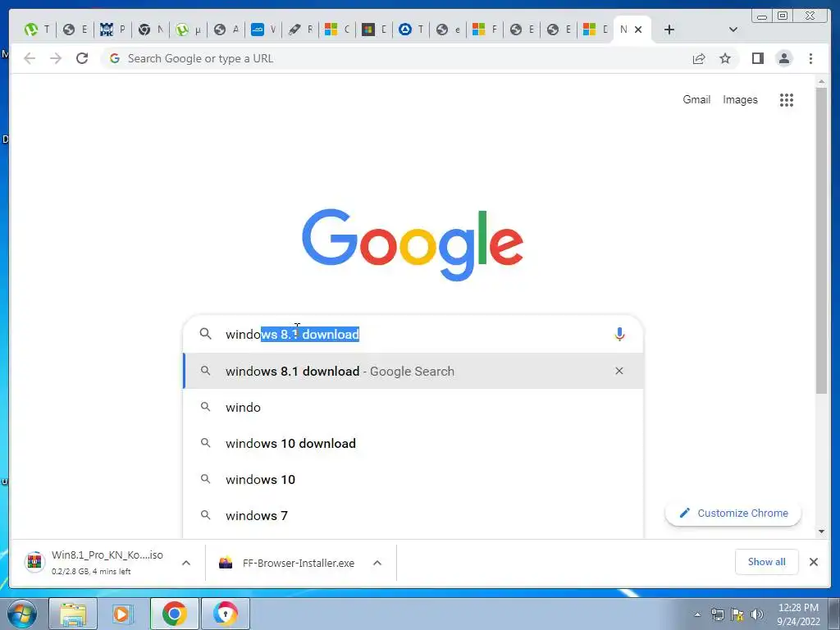Screen dimensions: 840x630
Task: Bookmark this tab with the star icon
Action: (x=725, y=58)
